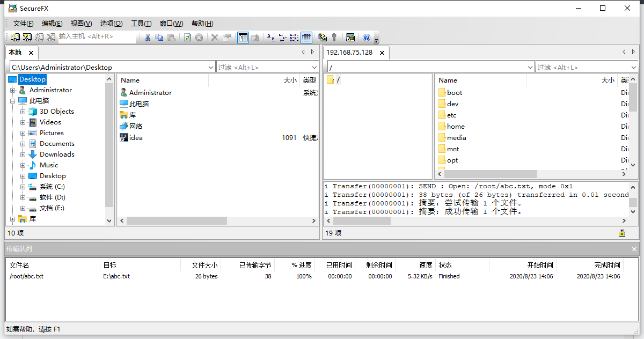The width and height of the screenshot is (644, 339).
Task: Switch to details view
Action: (306, 38)
